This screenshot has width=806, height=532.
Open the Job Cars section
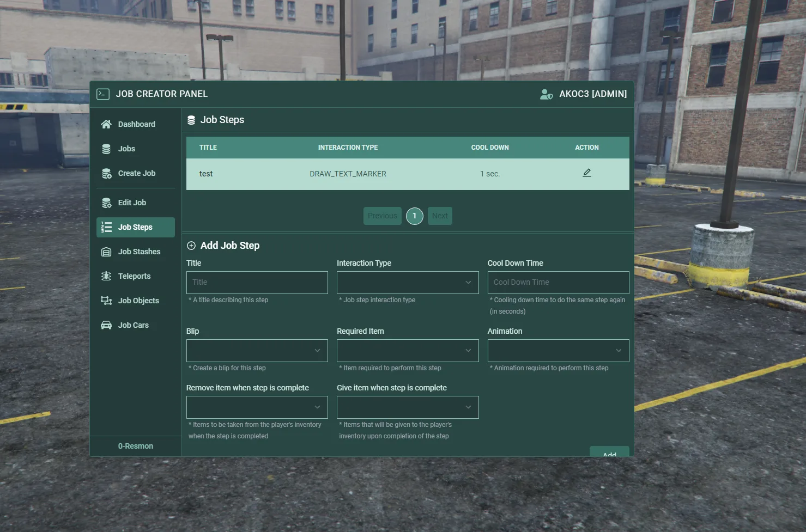pos(136,325)
